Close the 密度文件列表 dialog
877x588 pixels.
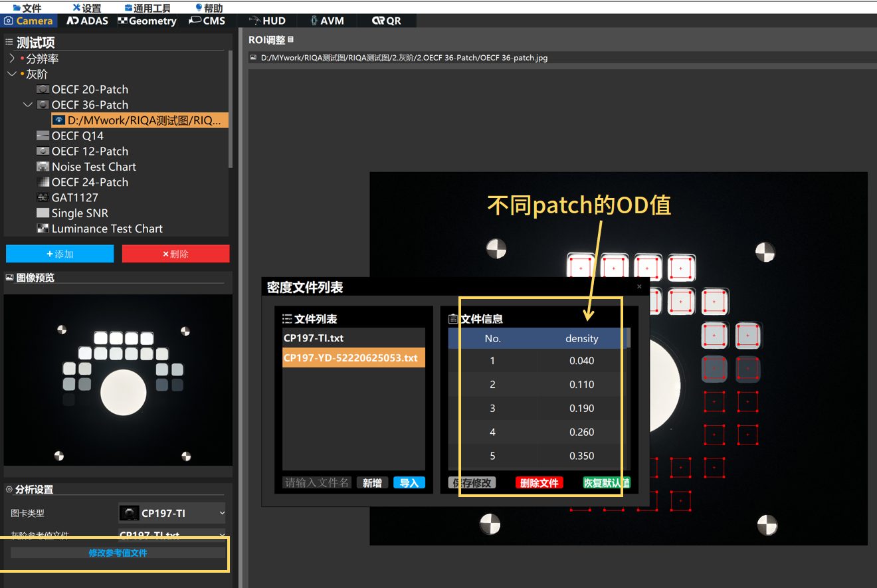(x=639, y=286)
